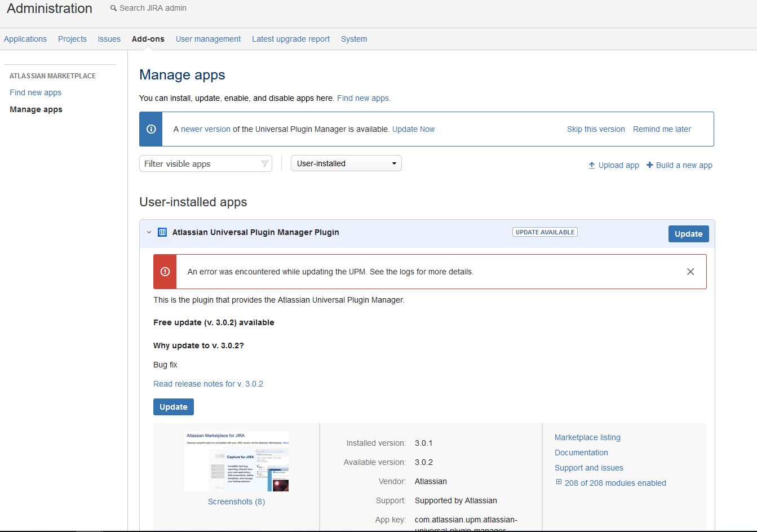
Task: Click the filter funnel icon
Action: coord(264,164)
